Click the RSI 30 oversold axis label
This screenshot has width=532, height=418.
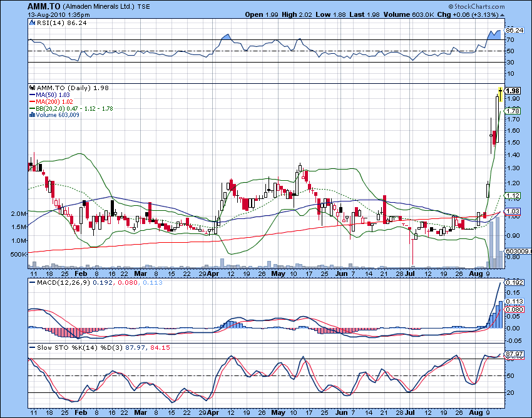510,63
